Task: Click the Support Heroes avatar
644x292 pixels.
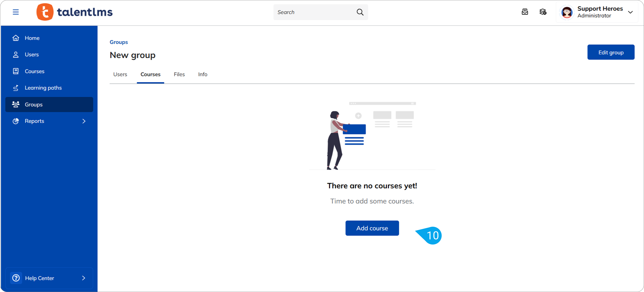Action: click(x=567, y=12)
